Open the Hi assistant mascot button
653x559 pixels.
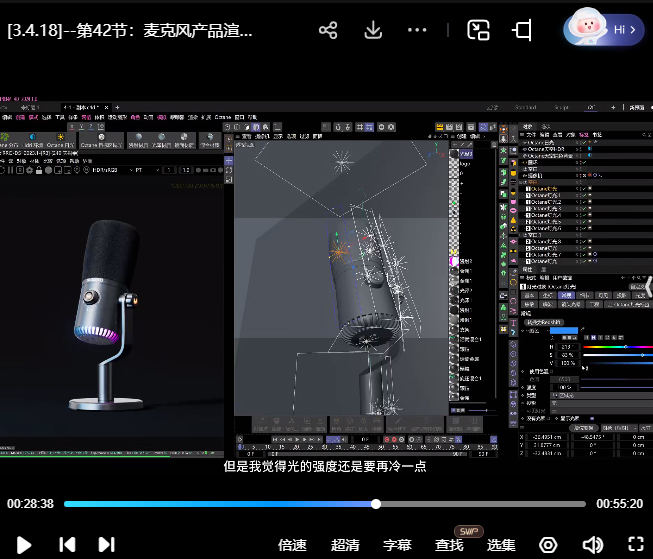pos(604,29)
